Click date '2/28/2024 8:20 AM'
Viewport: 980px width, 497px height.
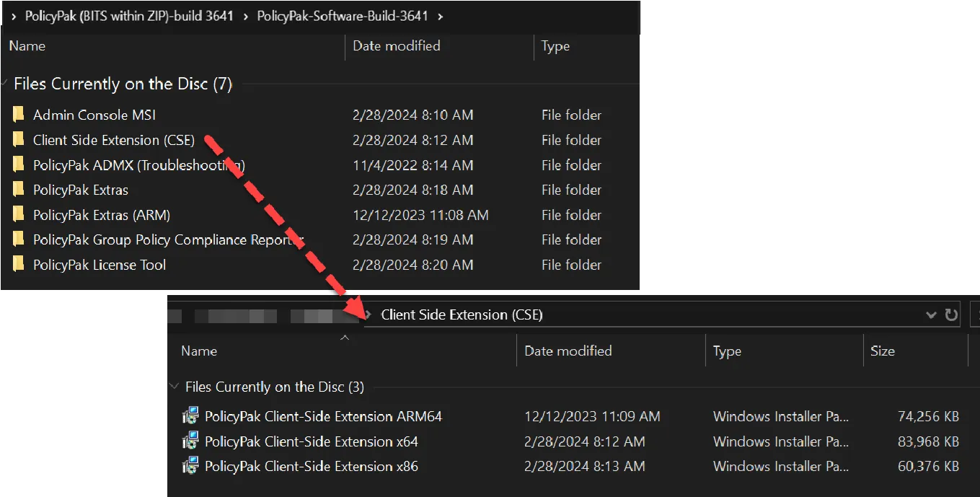[x=413, y=265]
